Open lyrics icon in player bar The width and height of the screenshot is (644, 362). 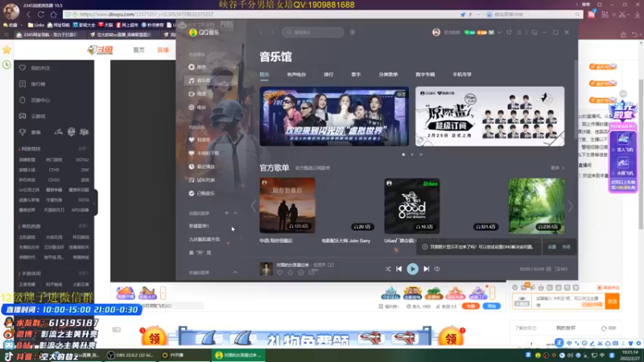(x=549, y=269)
